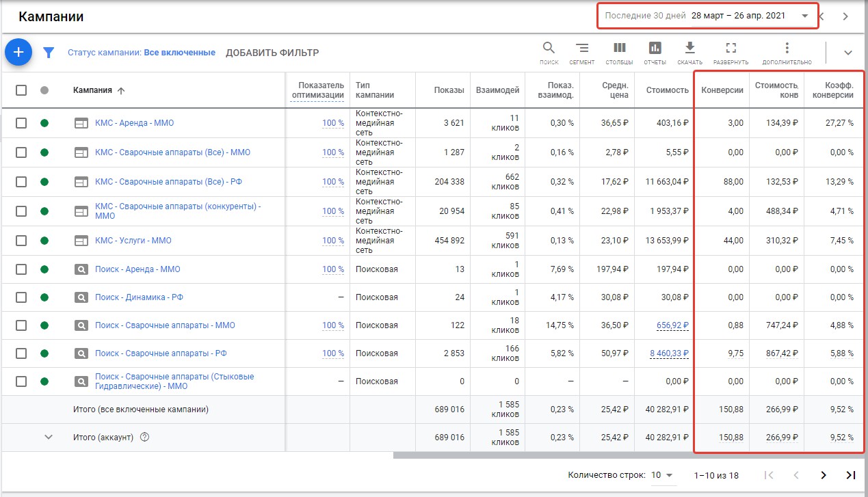Click ДОБАВИТЬ ФИЛЬТР button
The width and height of the screenshot is (868, 497).
pos(272,53)
